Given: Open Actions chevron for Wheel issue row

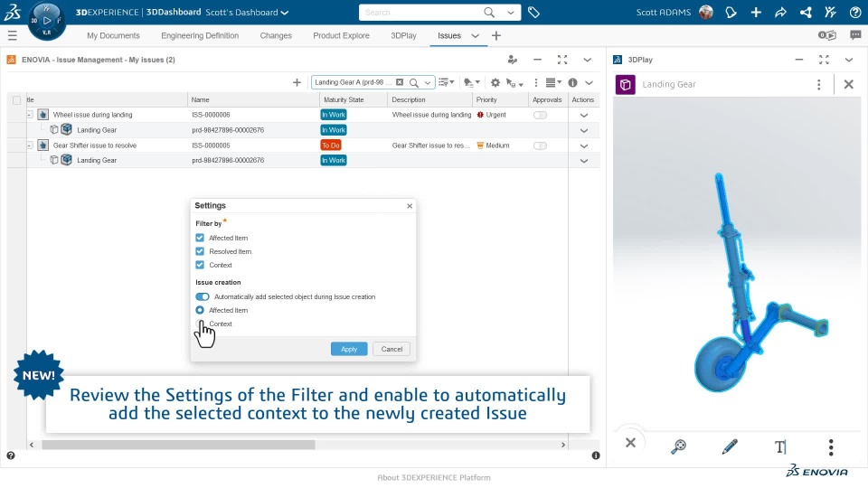Looking at the screenshot, I should (583, 115).
